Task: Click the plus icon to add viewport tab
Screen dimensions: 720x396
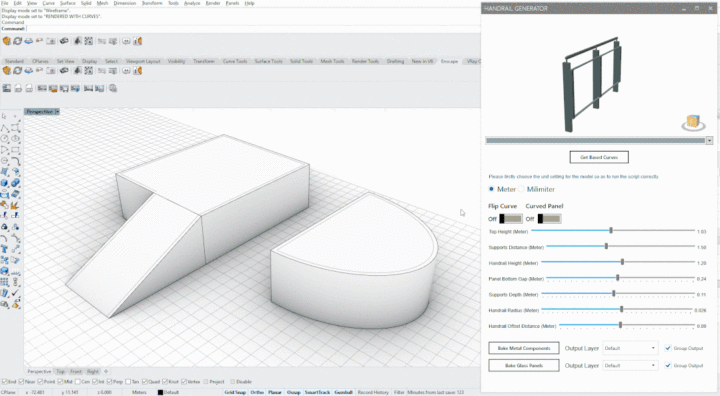Action: coord(106,371)
